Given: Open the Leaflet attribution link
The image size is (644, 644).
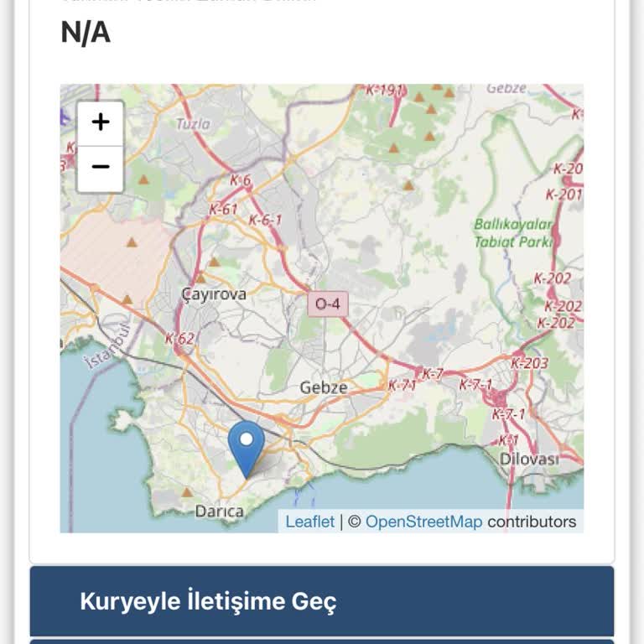Looking at the screenshot, I should (x=309, y=522).
